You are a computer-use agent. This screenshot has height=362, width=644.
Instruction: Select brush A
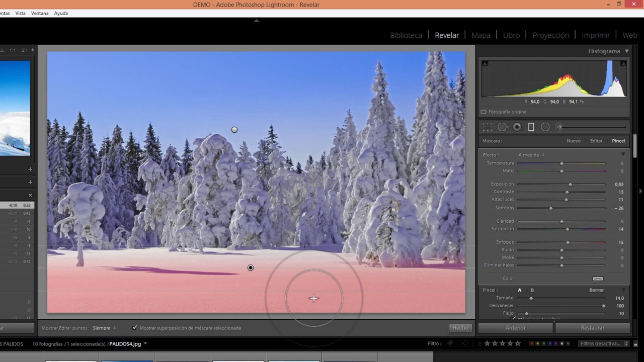(x=520, y=290)
